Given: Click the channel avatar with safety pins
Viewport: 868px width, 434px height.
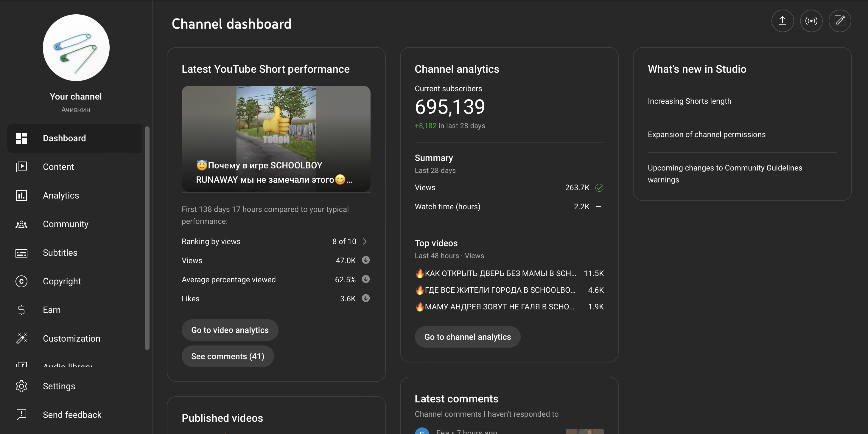Looking at the screenshot, I should pyautogui.click(x=76, y=48).
